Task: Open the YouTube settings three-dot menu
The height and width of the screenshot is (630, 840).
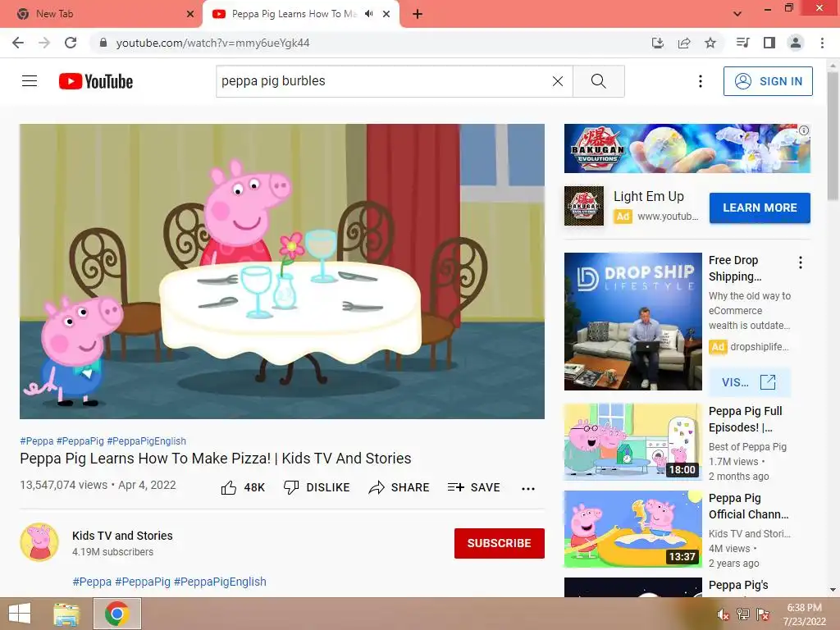Action: [x=701, y=81]
